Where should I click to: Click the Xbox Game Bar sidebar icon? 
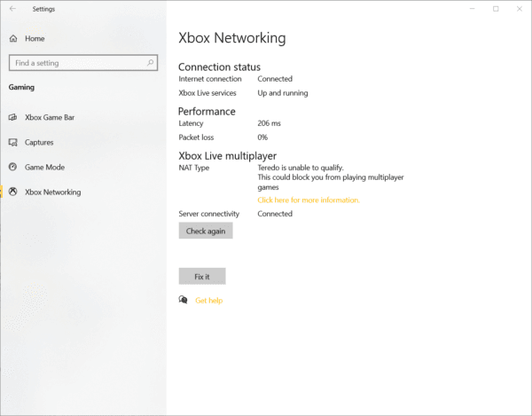tap(13, 117)
